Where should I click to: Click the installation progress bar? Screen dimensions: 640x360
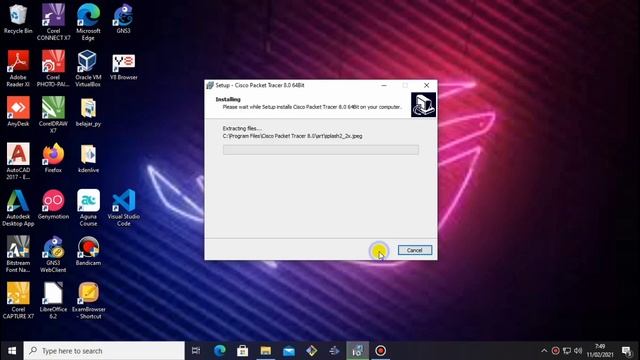pyautogui.click(x=320, y=150)
